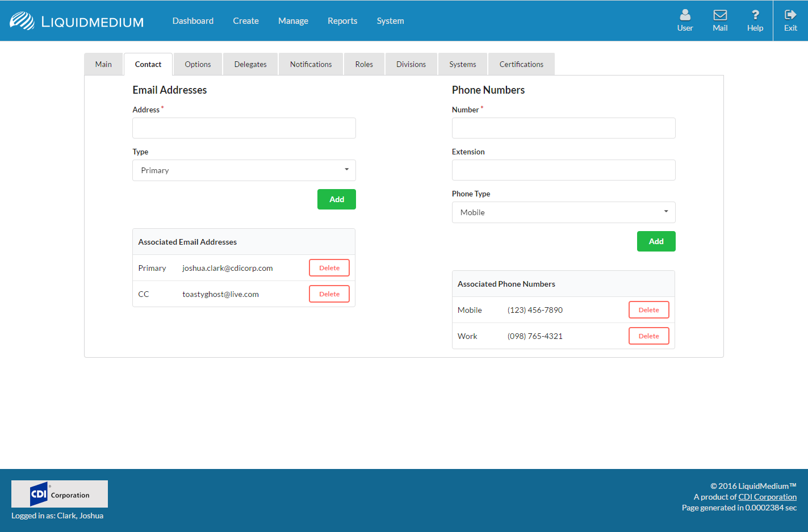
Task: Open the Reports menu
Action: 342,21
